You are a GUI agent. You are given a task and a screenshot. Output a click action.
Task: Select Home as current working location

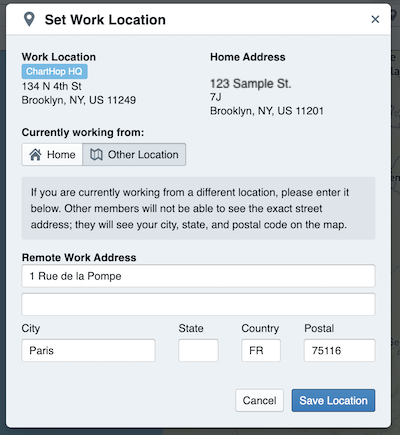(52, 155)
